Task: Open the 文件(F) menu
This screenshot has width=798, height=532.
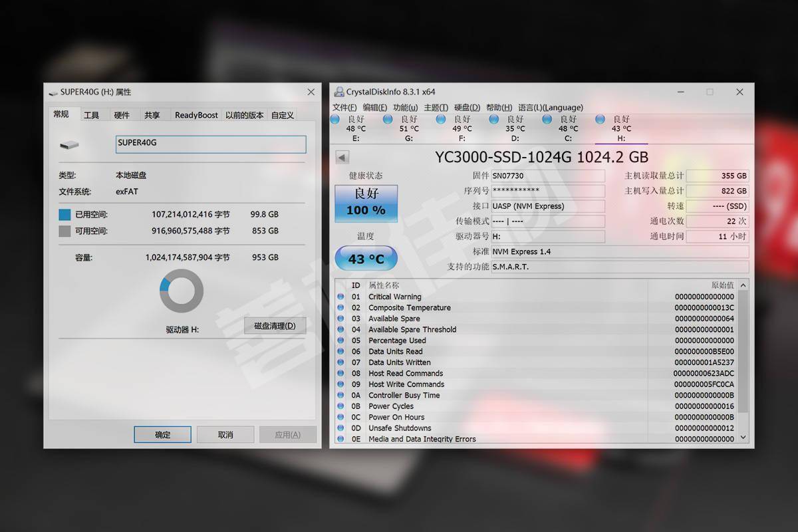Action: [344, 107]
